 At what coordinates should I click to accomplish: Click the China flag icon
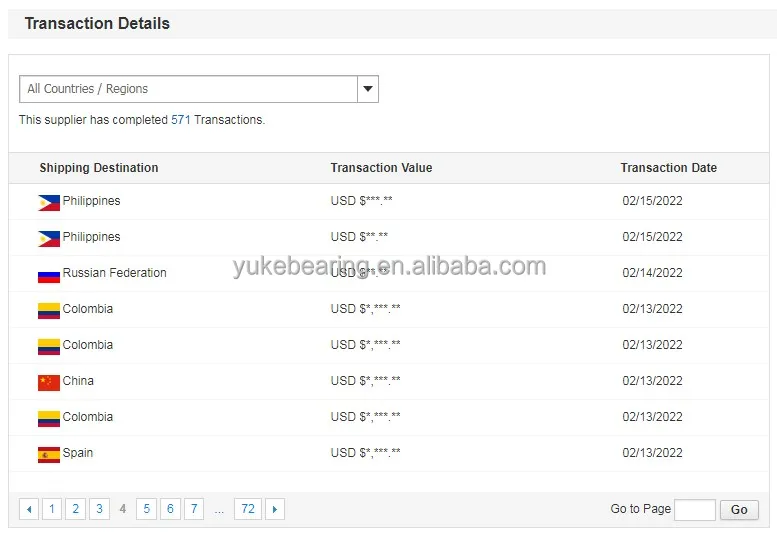(49, 382)
